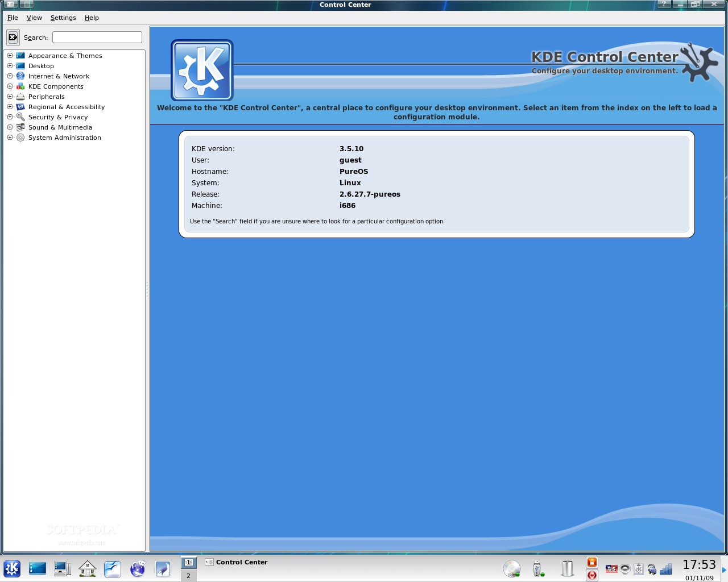The image size is (728, 582).
Task: Click the US keyboard layout flag
Action: 611,568
